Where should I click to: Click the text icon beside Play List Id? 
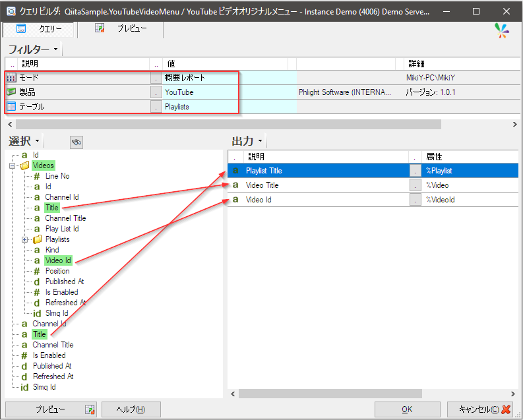coord(37,229)
